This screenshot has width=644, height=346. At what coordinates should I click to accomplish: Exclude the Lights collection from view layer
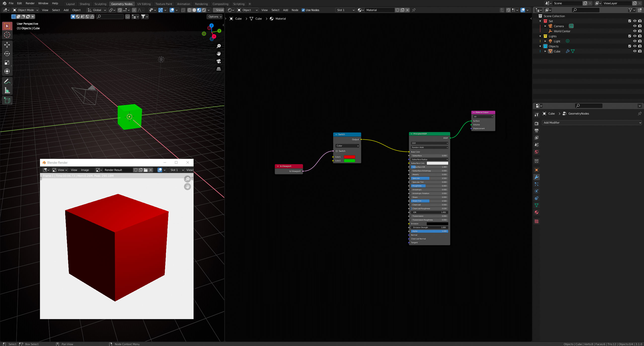(x=630, y=36)
